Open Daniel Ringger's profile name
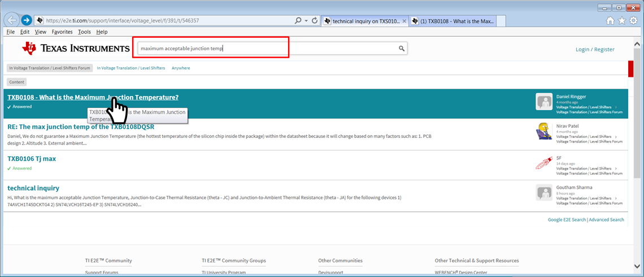 coord(571,97)
